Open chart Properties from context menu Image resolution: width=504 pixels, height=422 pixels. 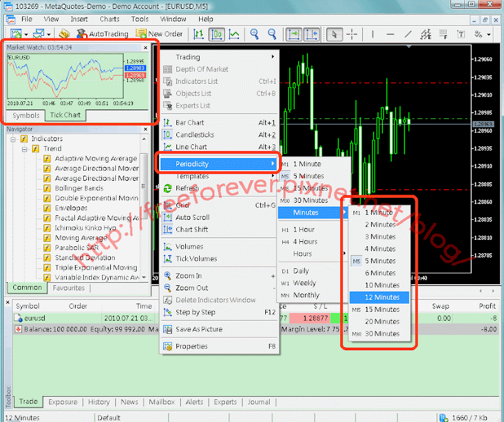click(219, 346)
